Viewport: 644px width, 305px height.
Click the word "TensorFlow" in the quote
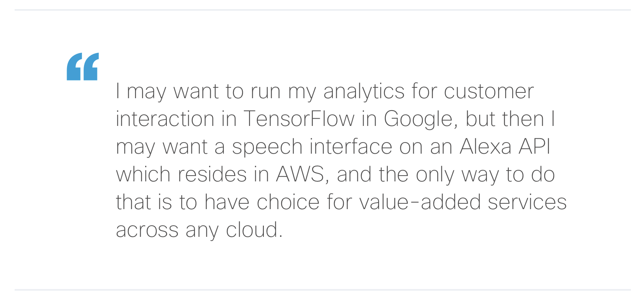tap(299, 119)
